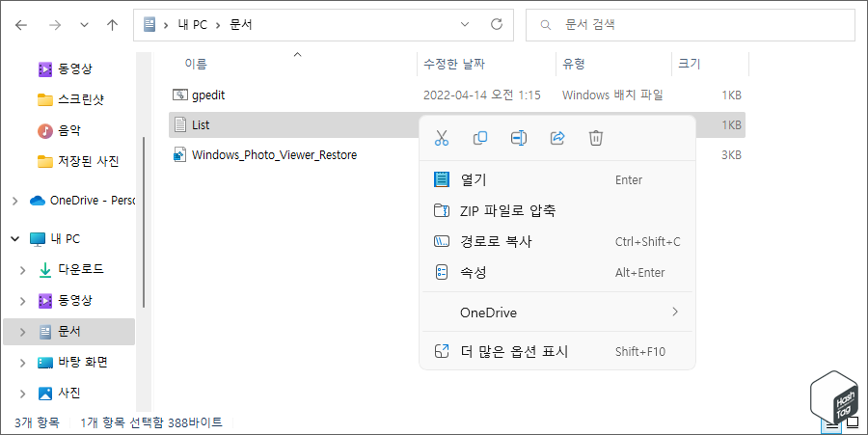Sort by 수정한 날짜 column header
The image size is (868, 435).
[x=454, y=65]
